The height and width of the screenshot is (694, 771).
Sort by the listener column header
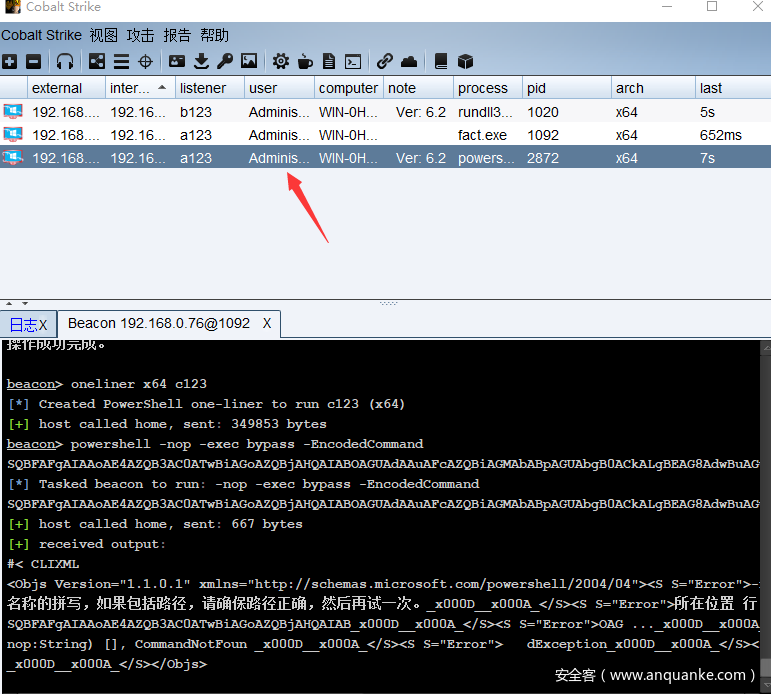[209, 88]
